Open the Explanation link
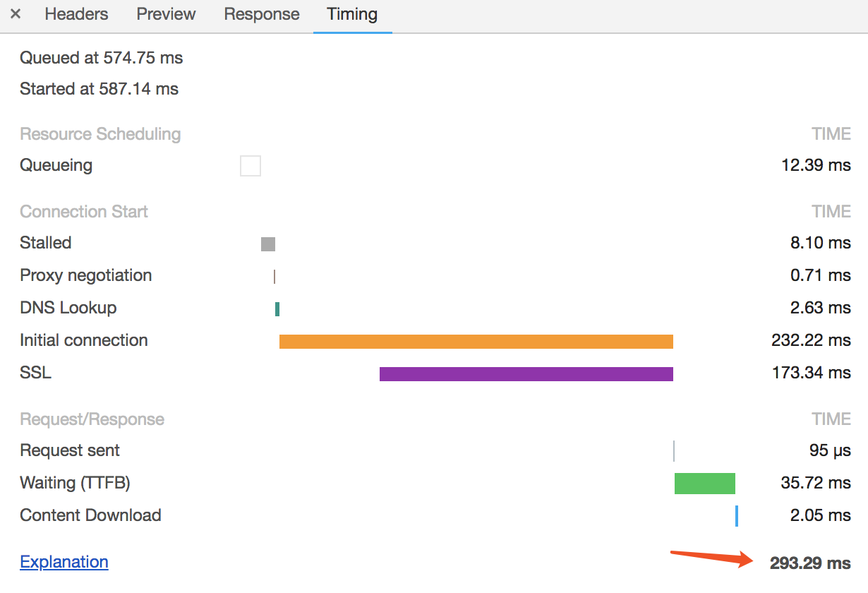The width and height of the screenshot is (868, 593). [x=64, y=562]
